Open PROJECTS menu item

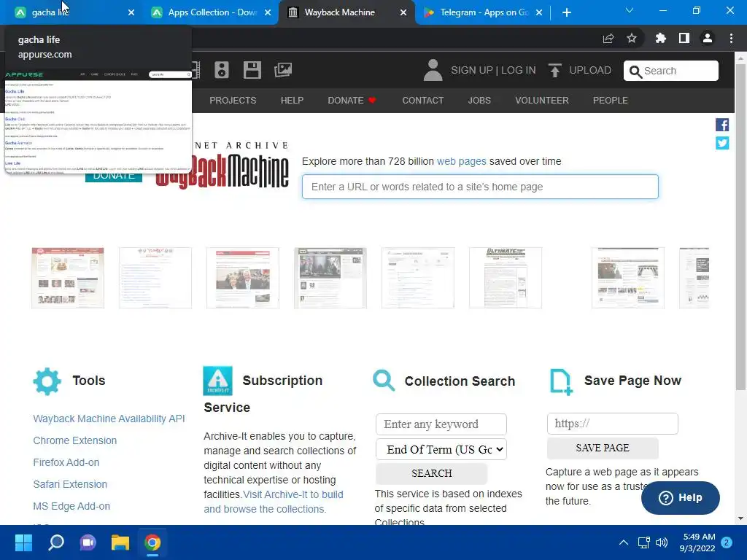[233, 101]
